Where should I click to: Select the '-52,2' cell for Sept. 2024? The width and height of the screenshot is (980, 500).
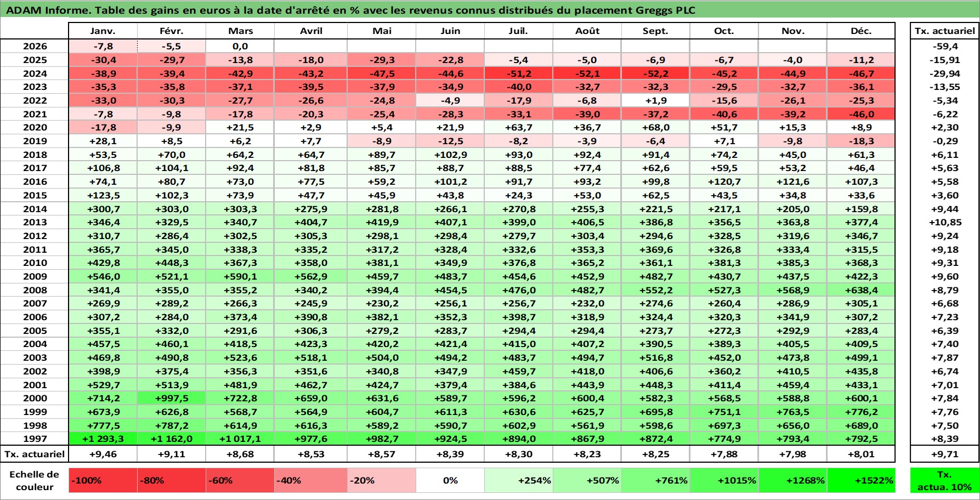click(x=656, y=73)
